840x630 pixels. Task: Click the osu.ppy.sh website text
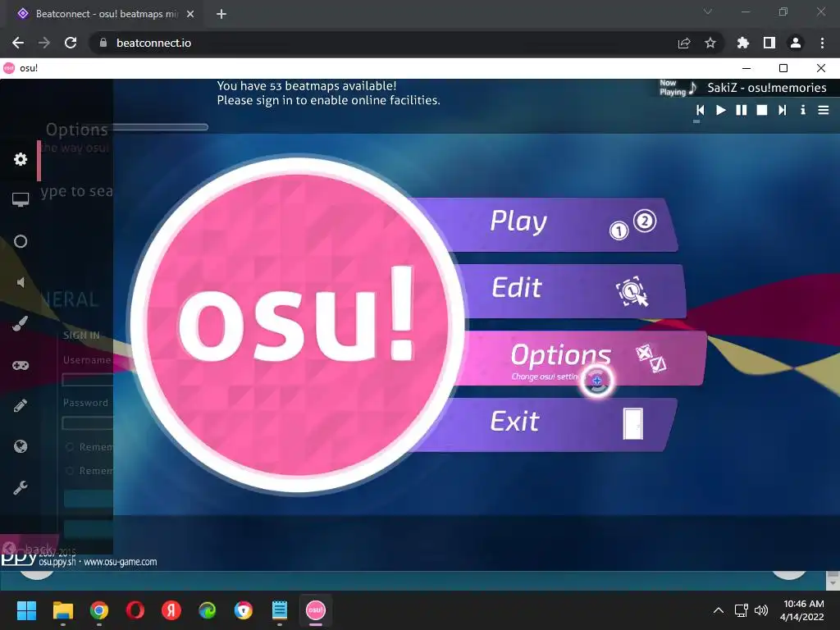click(57, 562)
